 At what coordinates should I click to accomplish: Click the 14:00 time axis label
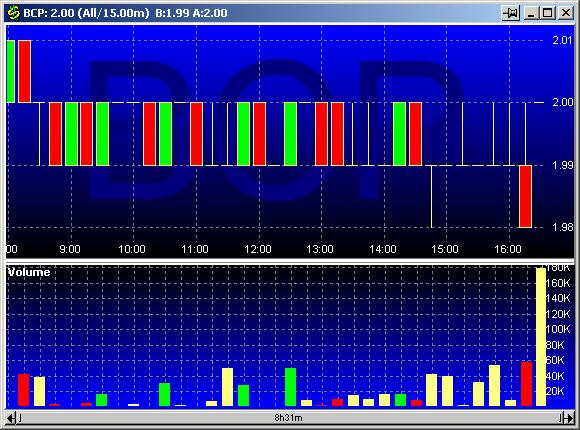(383, 249)
